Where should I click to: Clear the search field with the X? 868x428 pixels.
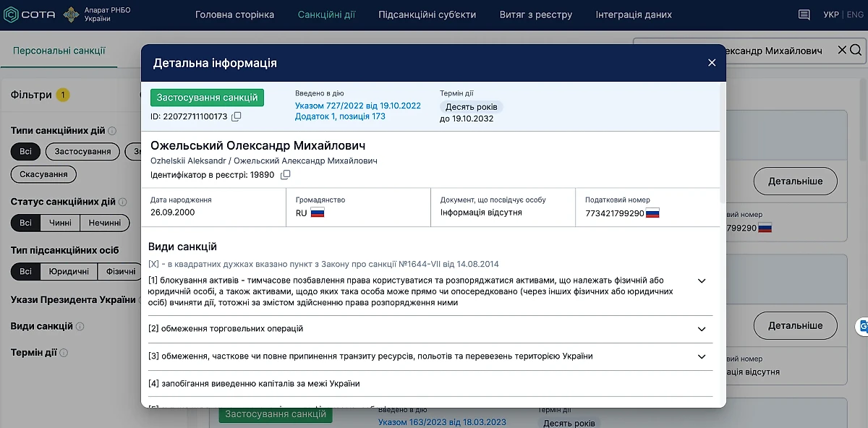click(841, 50)
